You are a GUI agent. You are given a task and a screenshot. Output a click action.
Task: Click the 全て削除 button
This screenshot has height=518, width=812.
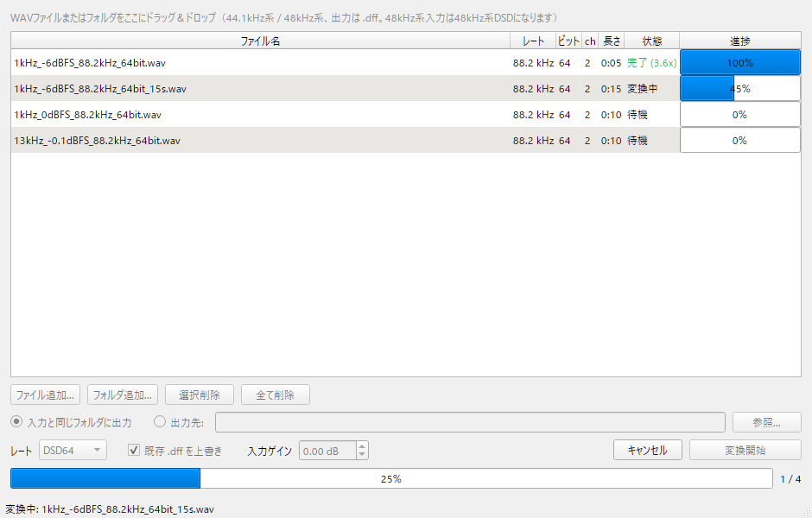(275, 395)
